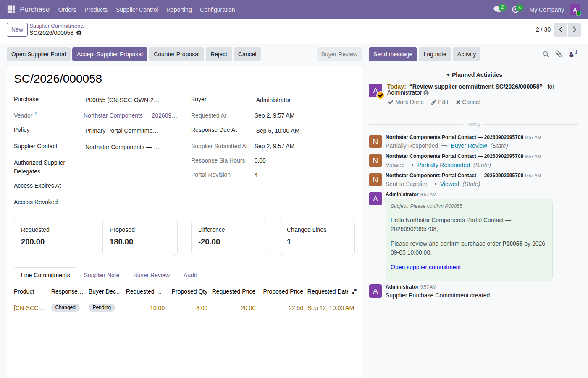Screen dimensions: 588x378
Task: Go to the previous record arrow
Action: (561, 29)
